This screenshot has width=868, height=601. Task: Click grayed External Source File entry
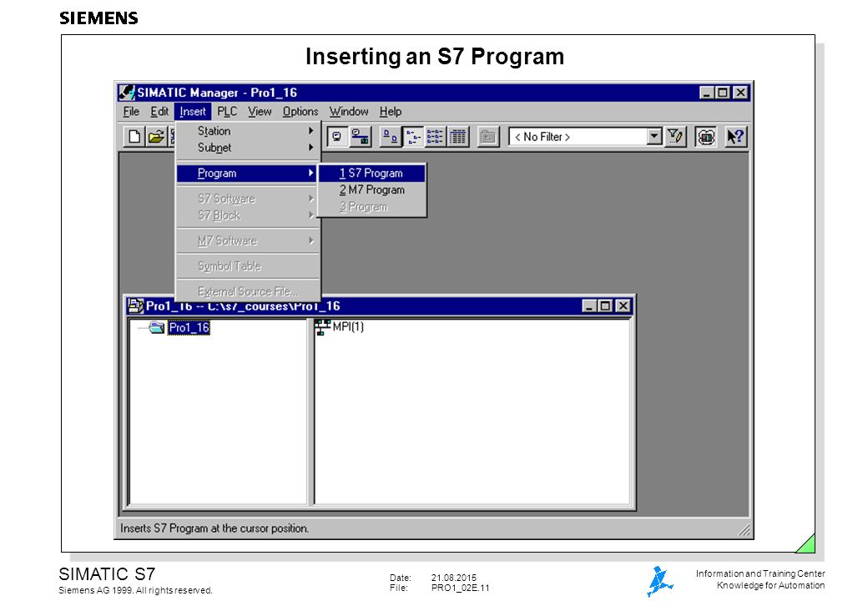247,291
